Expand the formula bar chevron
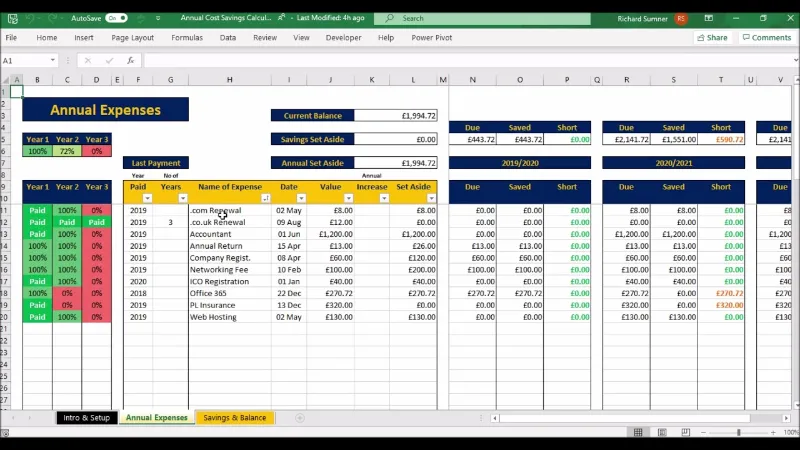 click(796, 60)
